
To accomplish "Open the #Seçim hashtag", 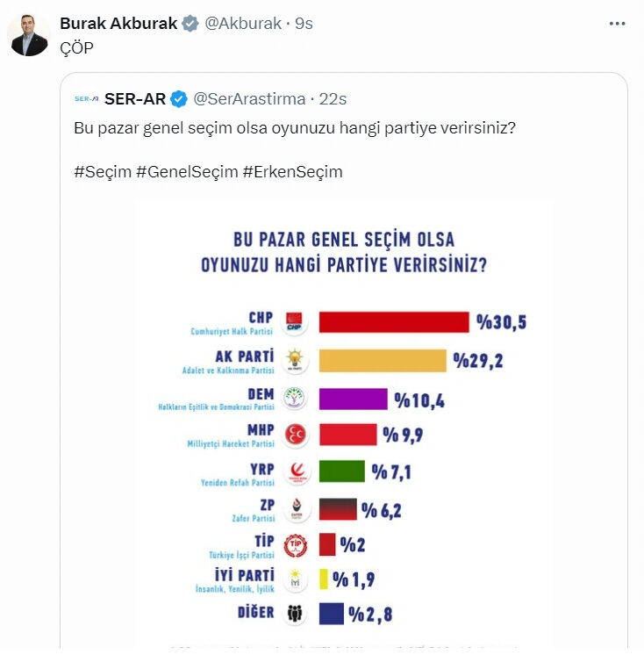I will [x=102, y=172].
